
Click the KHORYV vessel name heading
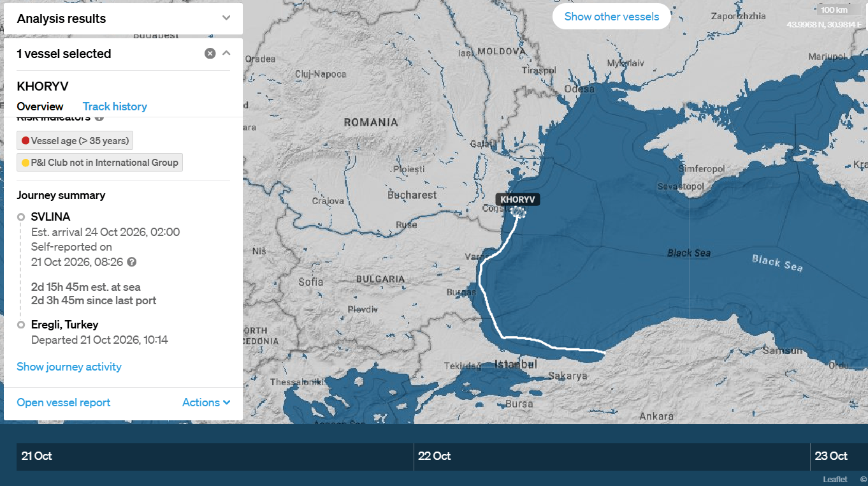point(43,86)
